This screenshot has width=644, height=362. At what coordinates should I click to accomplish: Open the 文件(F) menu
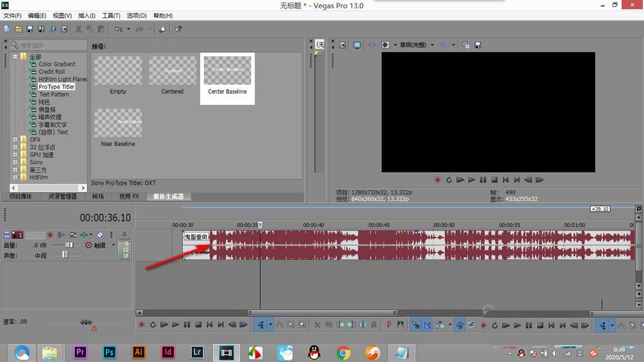(x=12, y=15)
